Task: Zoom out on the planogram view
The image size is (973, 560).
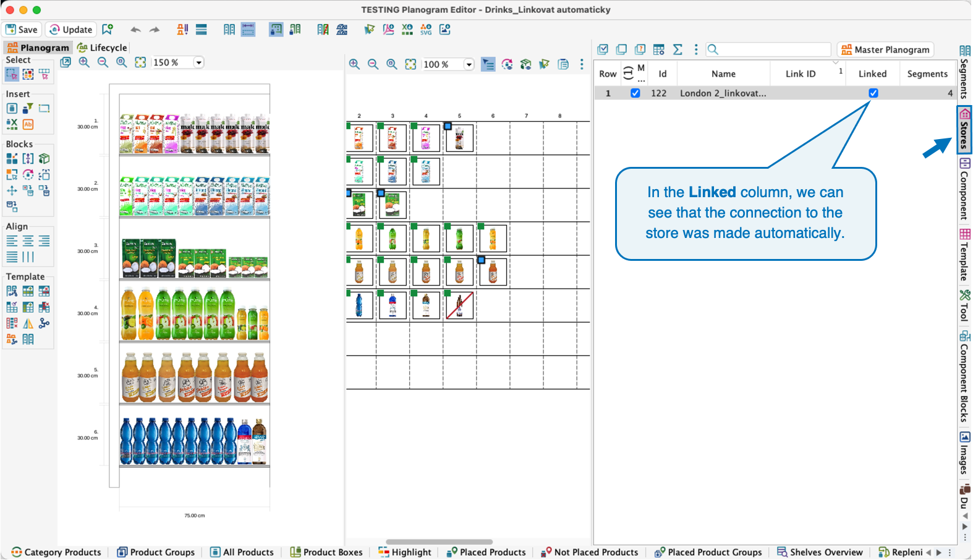Action: pyautogui.click(x=103, y=62)
